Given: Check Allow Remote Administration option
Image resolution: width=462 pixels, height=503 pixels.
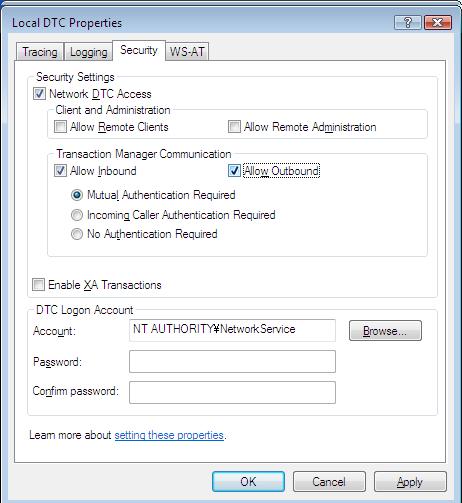Looking at the screenshot, I should [234, 127].
